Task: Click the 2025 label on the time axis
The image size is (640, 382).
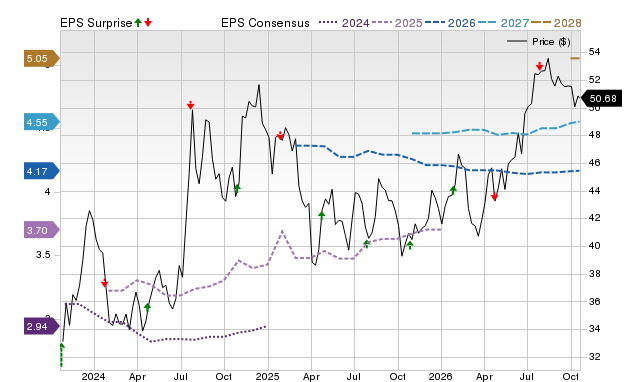Action: 267,376
